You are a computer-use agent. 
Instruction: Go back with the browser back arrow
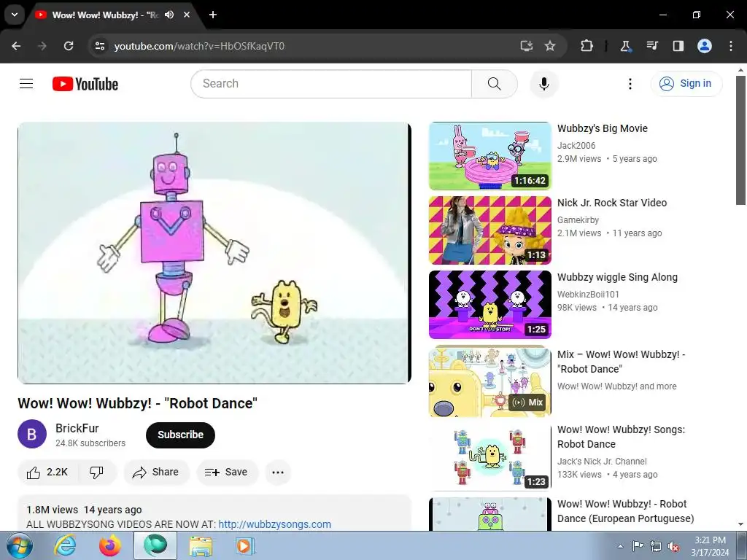(16, 46)
